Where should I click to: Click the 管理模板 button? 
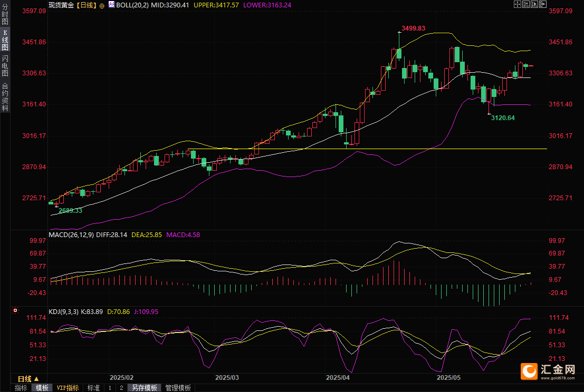click(x=178, y=388)
